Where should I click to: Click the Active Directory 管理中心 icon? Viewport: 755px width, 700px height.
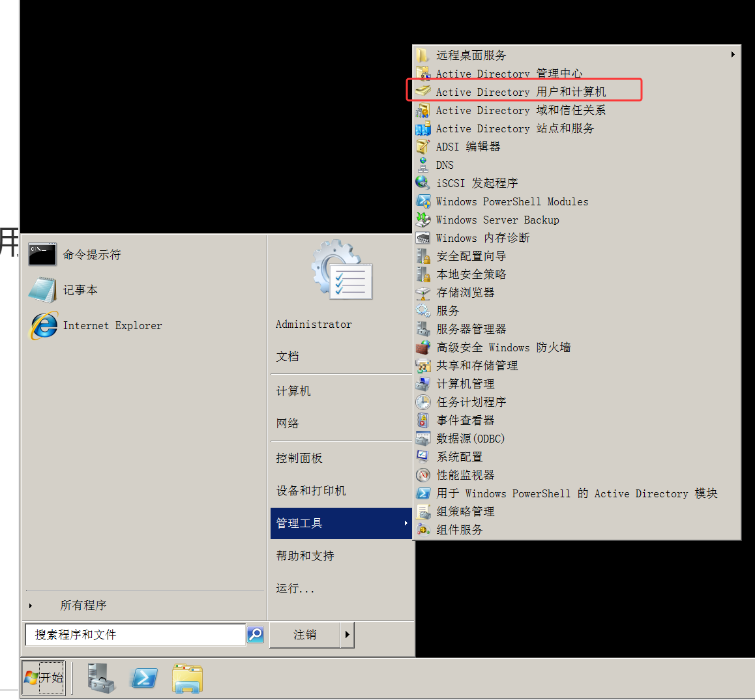click(423, 73)
